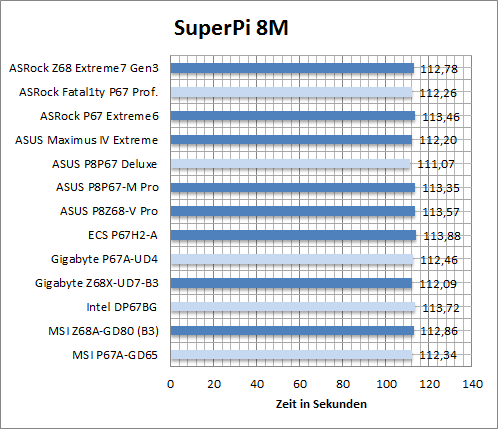Click the chart title SuperPi 8M
This screenshot has width=498, height=429.
coord(231,28)
